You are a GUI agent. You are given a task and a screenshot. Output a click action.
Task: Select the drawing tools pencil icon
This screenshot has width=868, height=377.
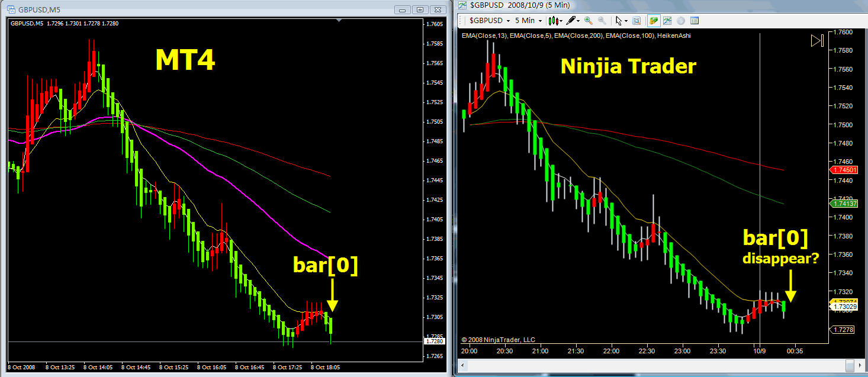571,21
